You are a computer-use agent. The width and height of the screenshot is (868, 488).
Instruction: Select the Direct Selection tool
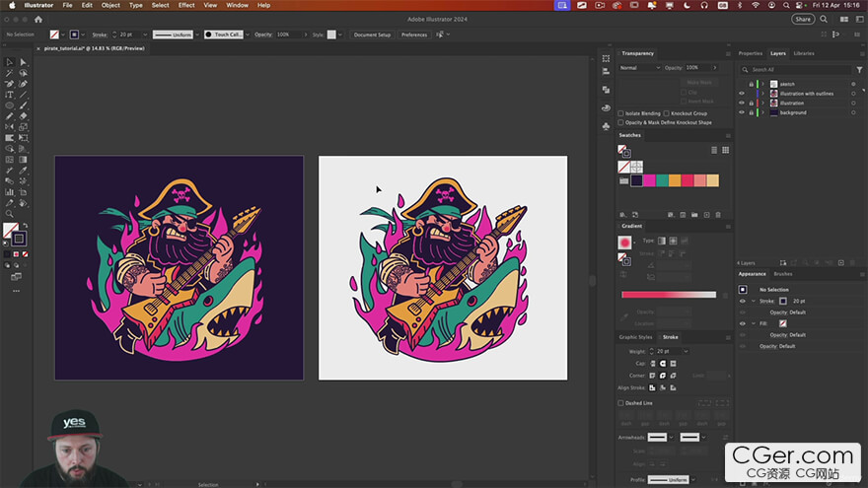click(x=24, y=62)
